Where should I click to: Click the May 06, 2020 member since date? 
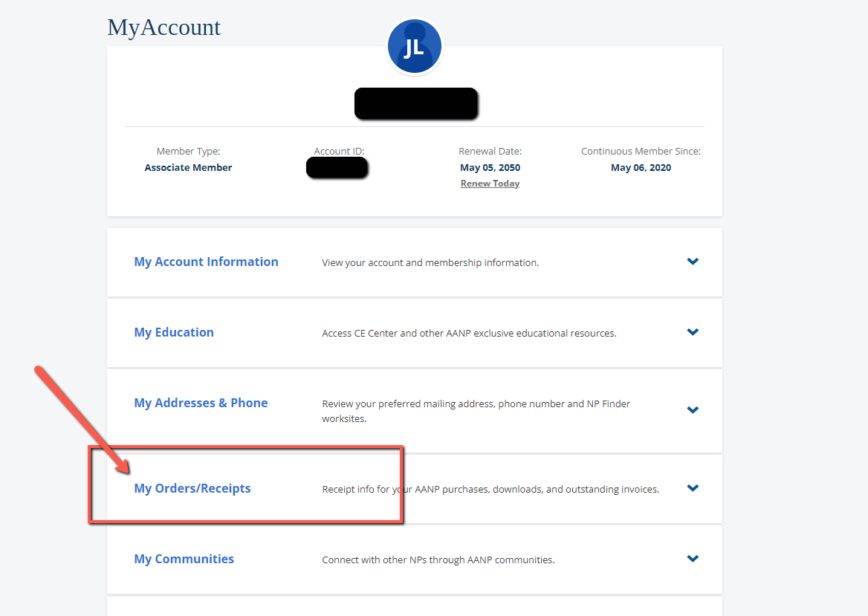pos(641,168)
